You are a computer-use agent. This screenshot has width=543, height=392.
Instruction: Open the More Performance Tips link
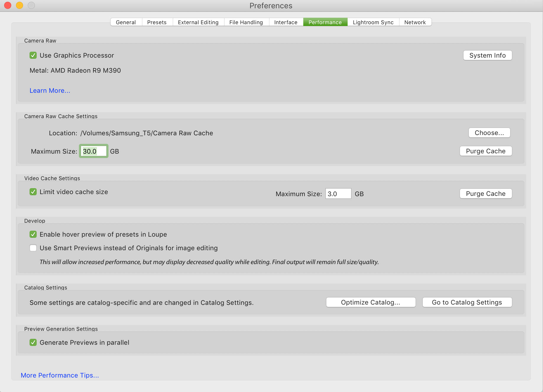click(60, 375)
